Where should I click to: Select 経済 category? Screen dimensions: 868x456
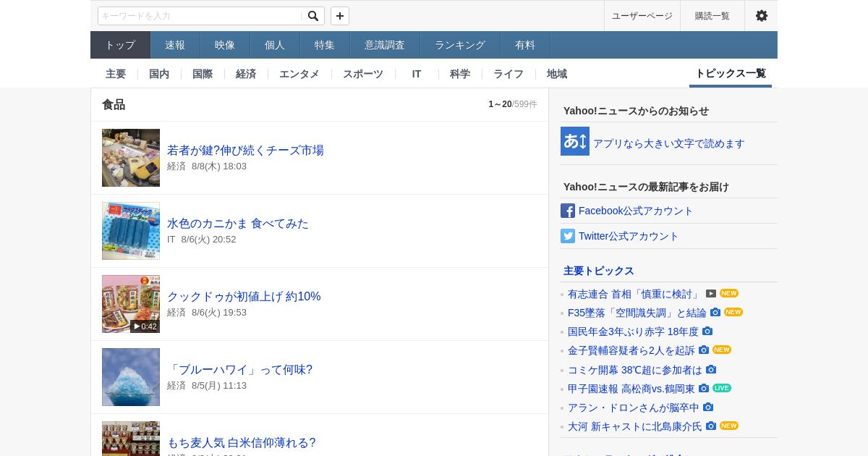click(x=246, y=74)
